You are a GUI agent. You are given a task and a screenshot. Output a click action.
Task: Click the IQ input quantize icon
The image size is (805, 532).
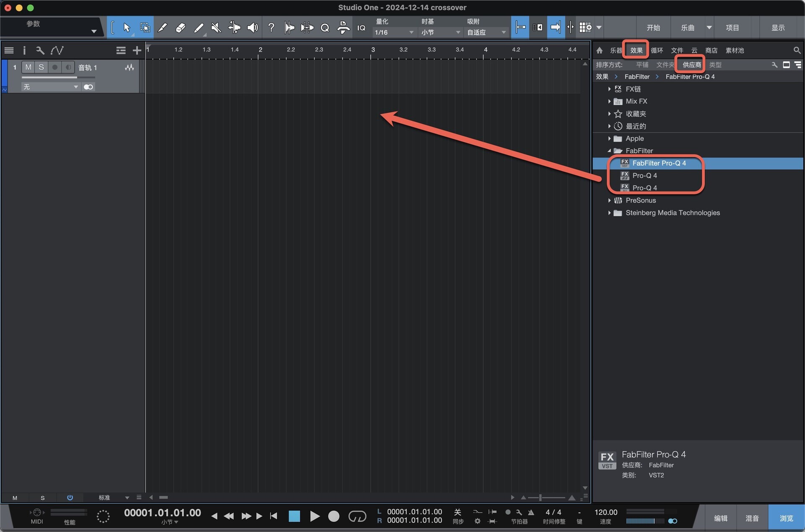tap(361, 28)
